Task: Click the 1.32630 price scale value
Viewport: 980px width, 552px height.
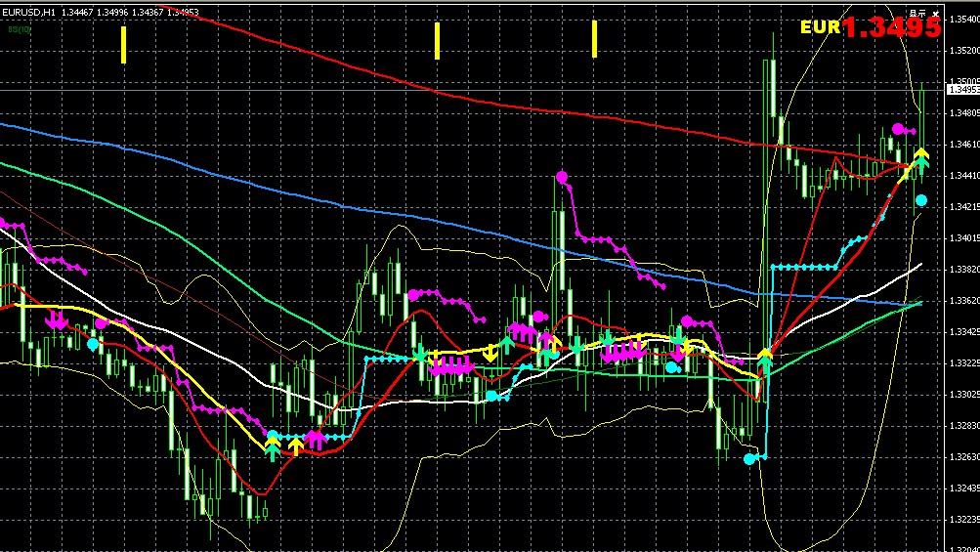Action: coord(964,457)
